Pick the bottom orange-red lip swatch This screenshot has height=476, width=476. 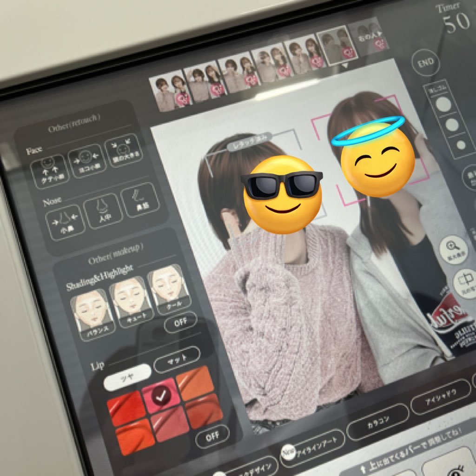(x=136, y=438)
